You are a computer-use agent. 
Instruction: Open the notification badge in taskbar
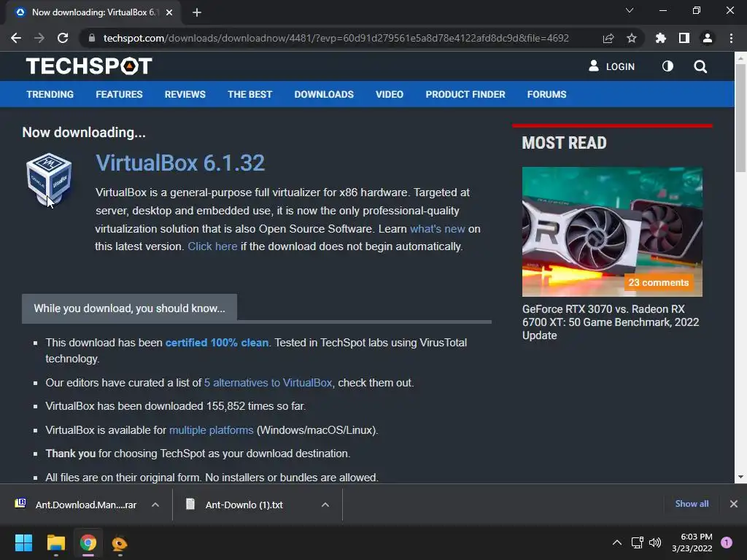click(x=727, y=542)
